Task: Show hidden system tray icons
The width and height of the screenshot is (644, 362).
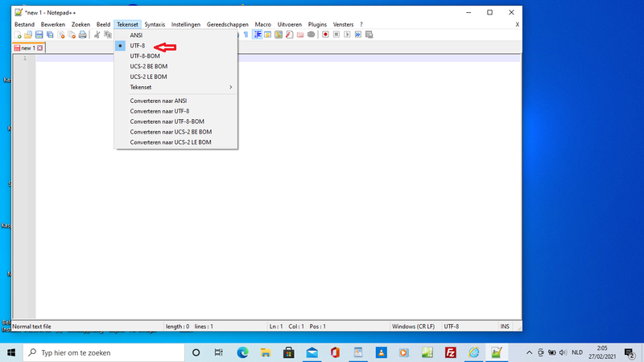Action: pos(529,352)
